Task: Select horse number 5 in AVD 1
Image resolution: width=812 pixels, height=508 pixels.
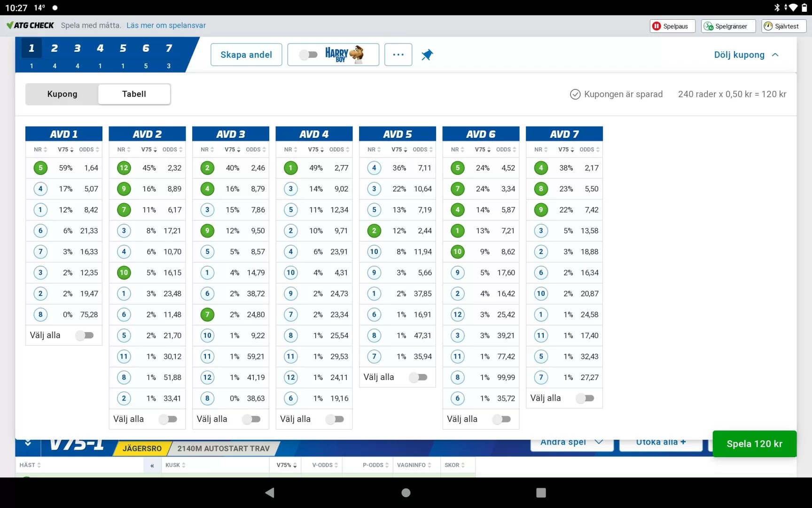Action: [x=40, y=168]
